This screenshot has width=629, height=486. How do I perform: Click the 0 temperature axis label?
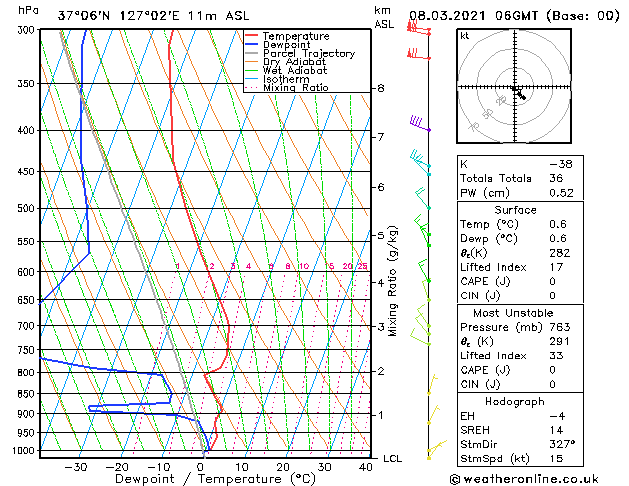(x=200, y=467)
